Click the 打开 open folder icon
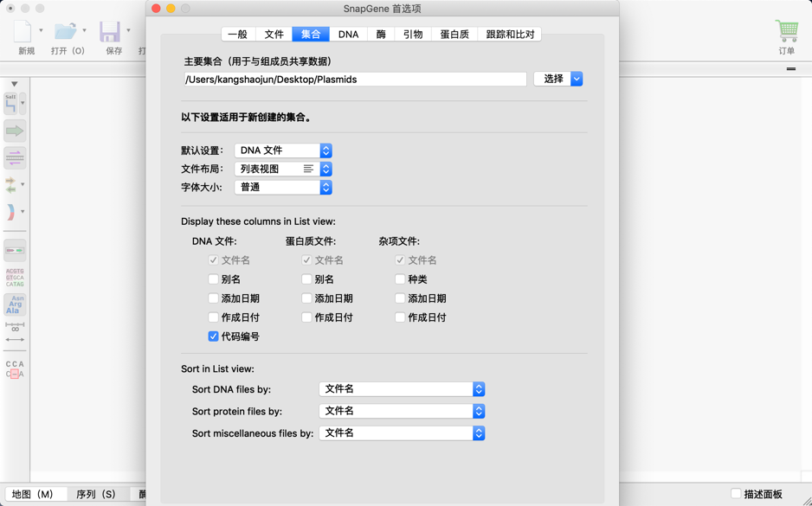This screenshot has width=812, height=506. [x=65, y=32]
